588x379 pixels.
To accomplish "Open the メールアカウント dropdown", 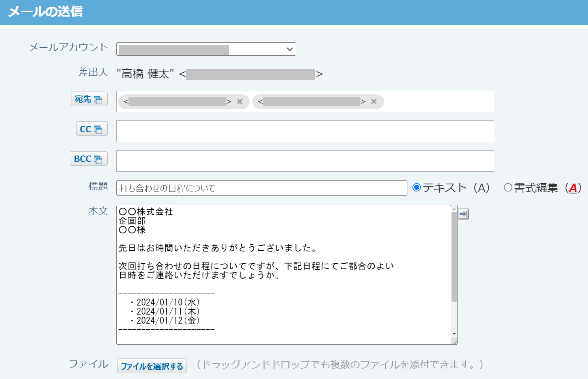I will [206, 49].
